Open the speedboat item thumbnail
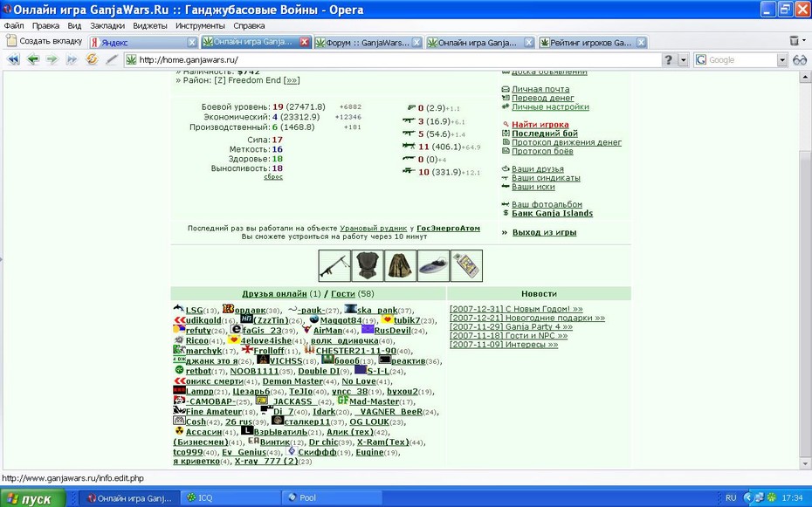This screenshot has height=507, width=812. point(433,266)
